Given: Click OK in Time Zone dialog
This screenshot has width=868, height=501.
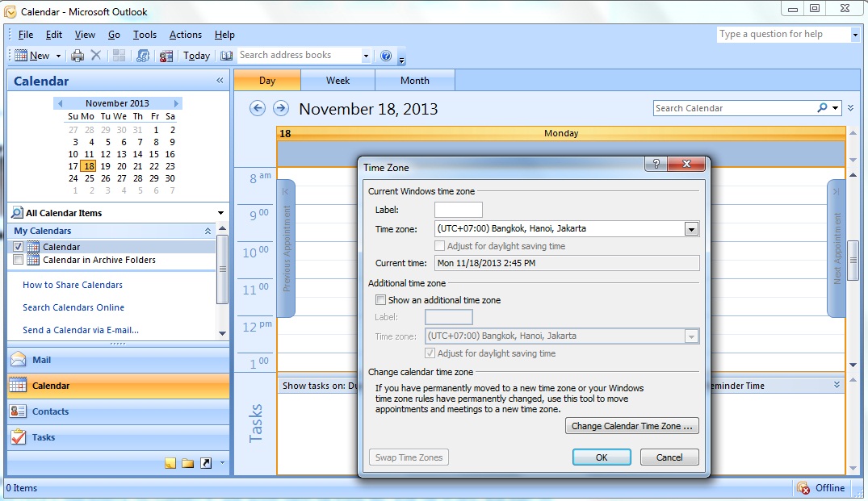Looking at the screenshot, I should pyautogui.click(x=602, y=457).
